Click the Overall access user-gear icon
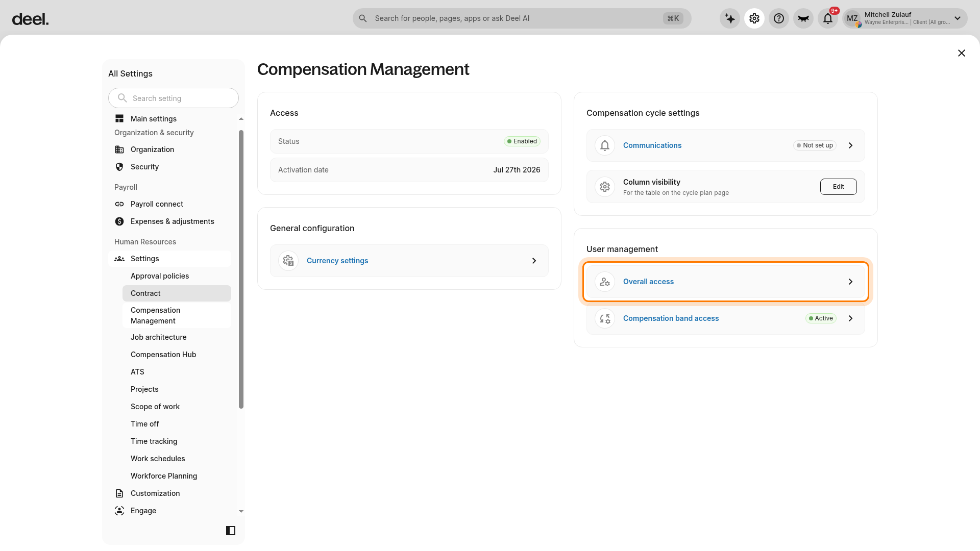Image resolution: width=980 pixels, height=551 pixels. point(605,282)
